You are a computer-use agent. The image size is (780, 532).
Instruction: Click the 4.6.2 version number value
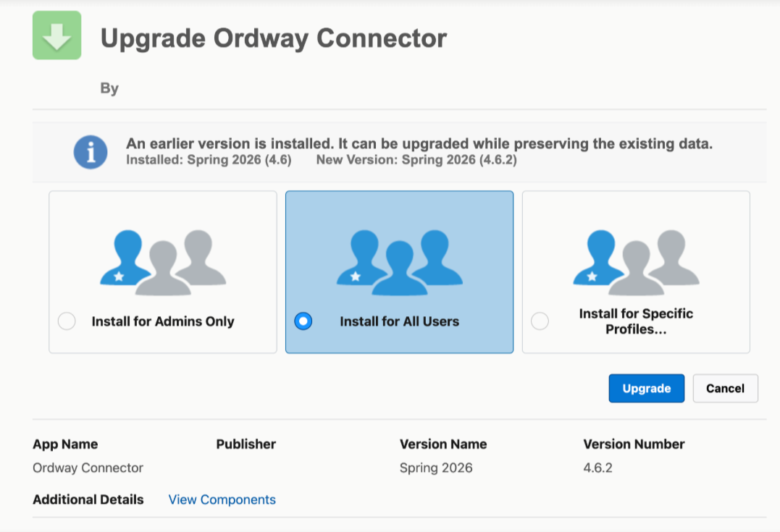coord(597,468)
